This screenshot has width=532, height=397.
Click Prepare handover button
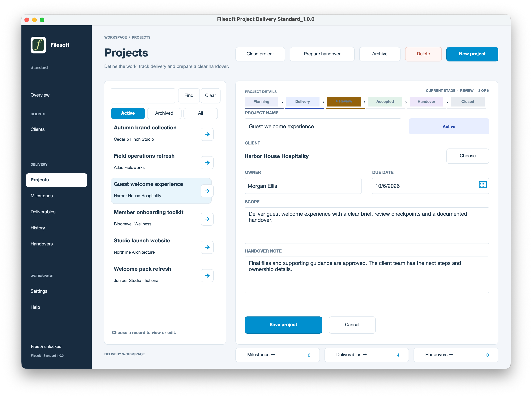point(322,54)
